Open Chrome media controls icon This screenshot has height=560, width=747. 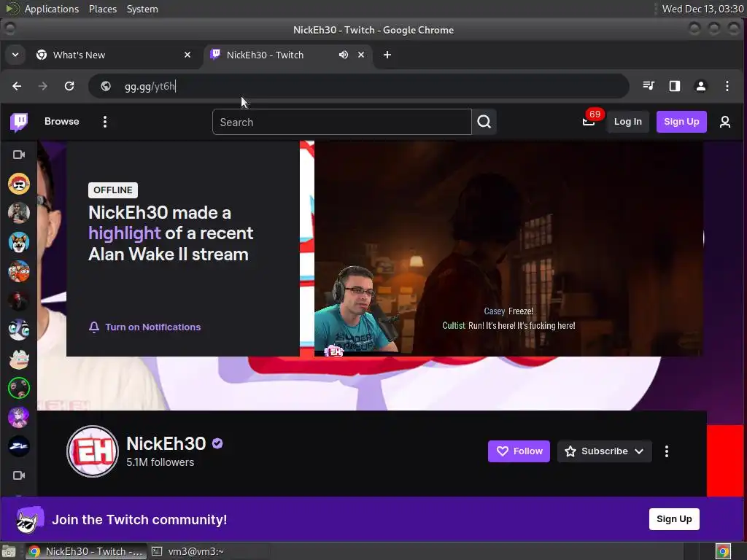649,86
